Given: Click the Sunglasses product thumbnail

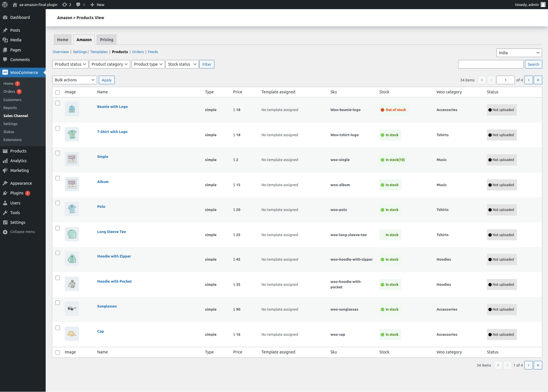Looking at the screenshot, I should (72, 309).
